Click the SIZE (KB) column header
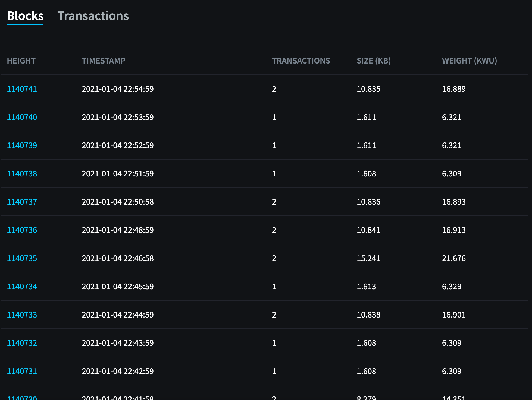The image size is (532, 400). [374, 61]
